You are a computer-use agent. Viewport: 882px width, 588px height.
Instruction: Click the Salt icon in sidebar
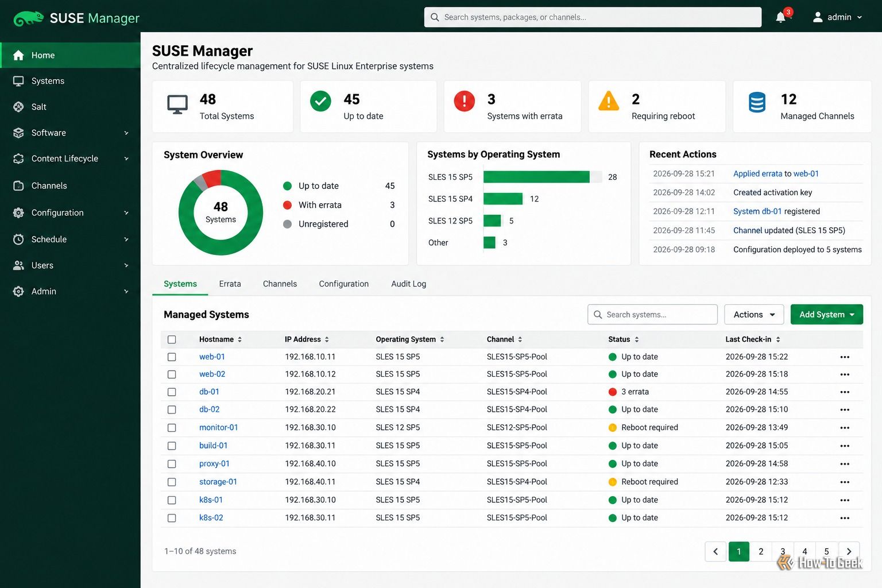pos(18,107)
